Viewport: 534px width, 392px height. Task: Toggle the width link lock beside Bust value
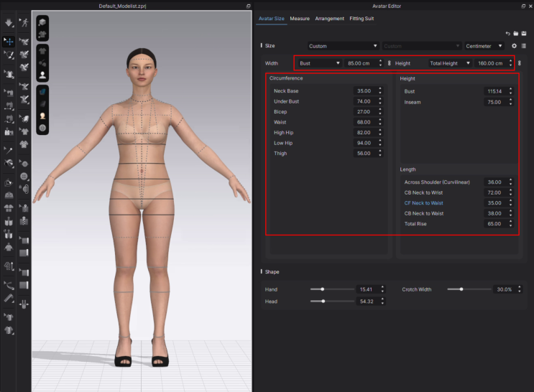tap(390, 63)
